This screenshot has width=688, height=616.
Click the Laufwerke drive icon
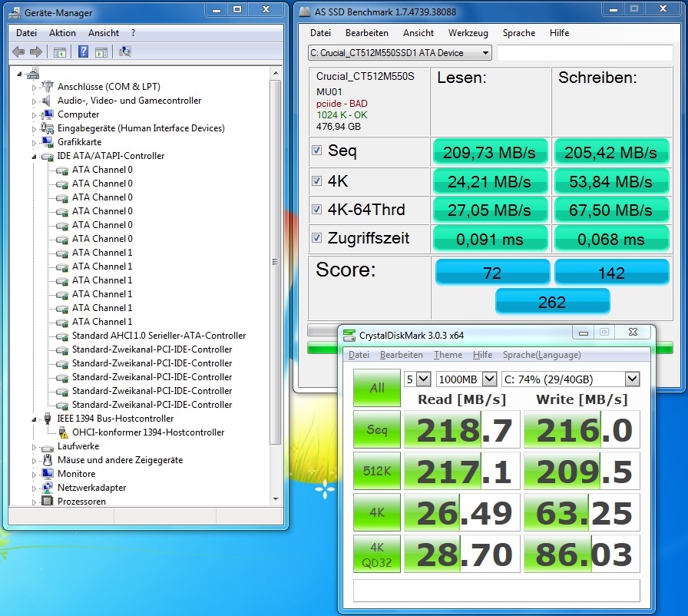click(48, 447)
